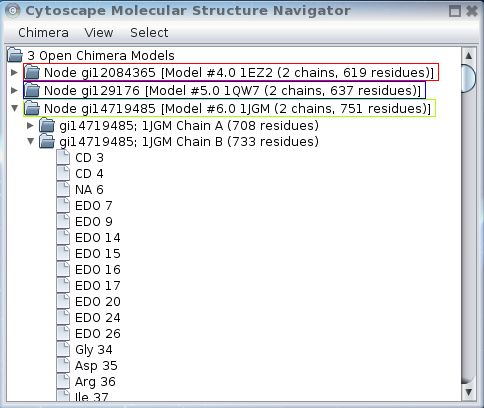Click the Chain B folder icon
This screenshot has height=408, width=484.
click(47, 142)
